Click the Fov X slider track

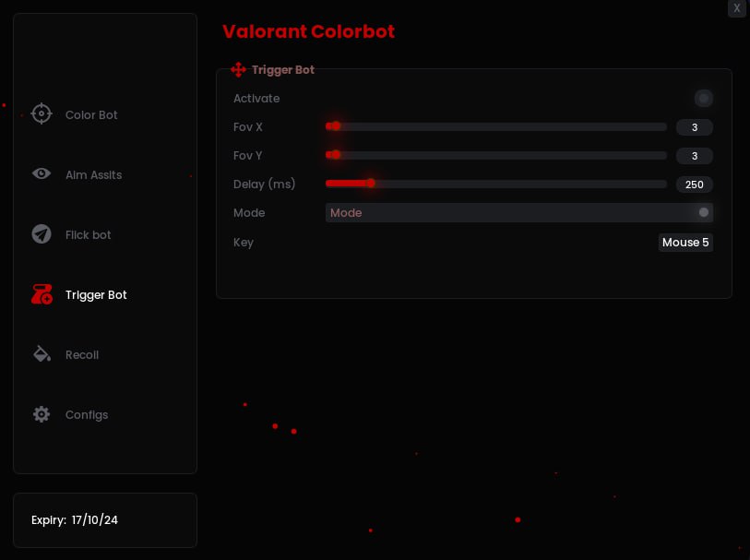[x=498, y=126]
